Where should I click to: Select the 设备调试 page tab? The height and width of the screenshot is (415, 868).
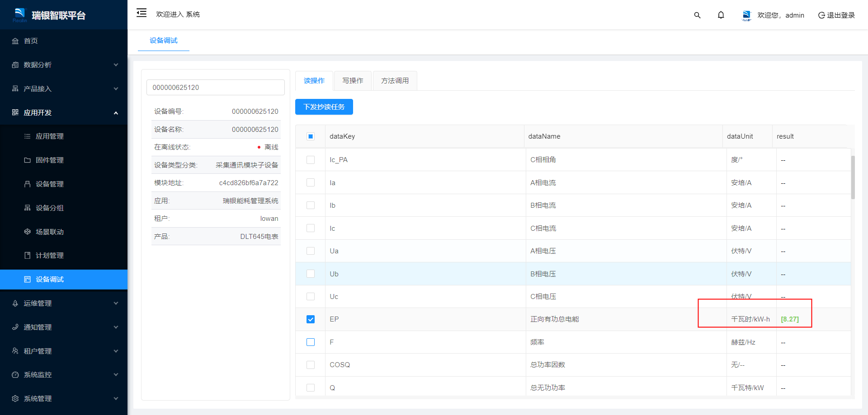(164, 41)
